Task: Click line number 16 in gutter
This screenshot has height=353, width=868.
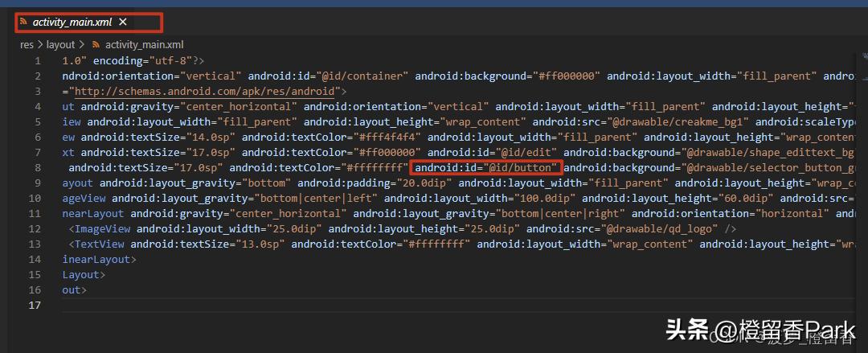Action: [x=35, y=289]
